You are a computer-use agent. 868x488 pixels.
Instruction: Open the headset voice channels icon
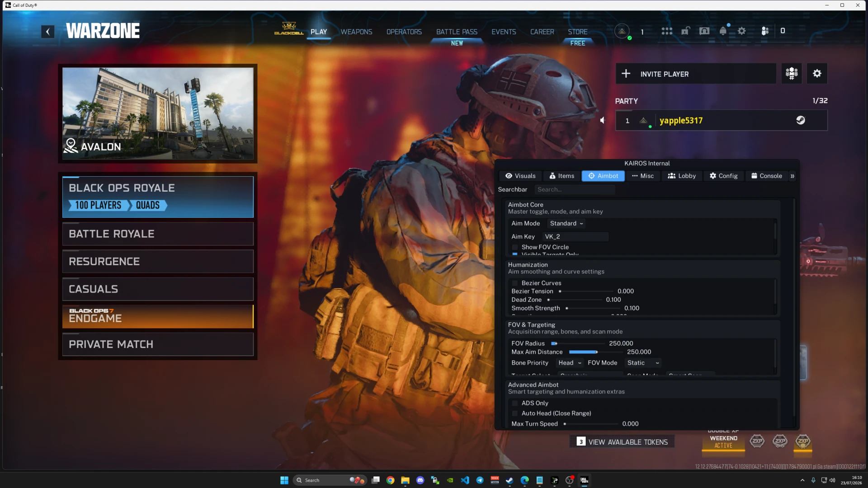point(704,31)
